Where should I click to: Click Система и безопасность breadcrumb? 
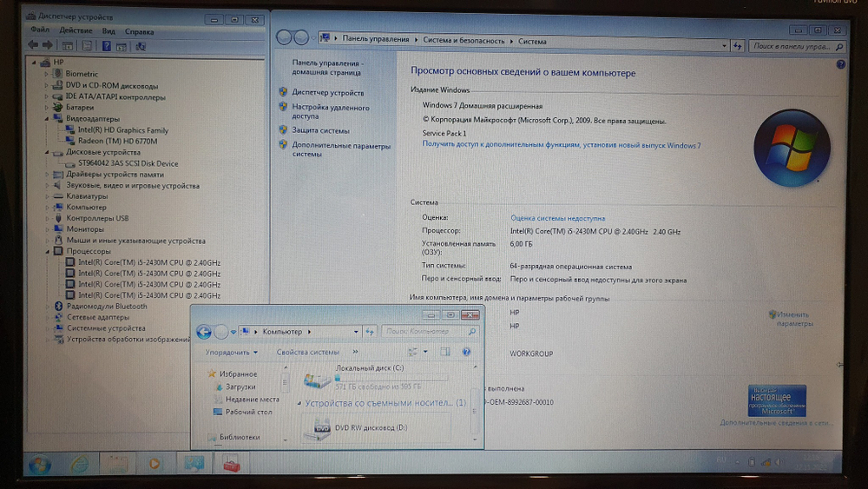tap(464, 41)
